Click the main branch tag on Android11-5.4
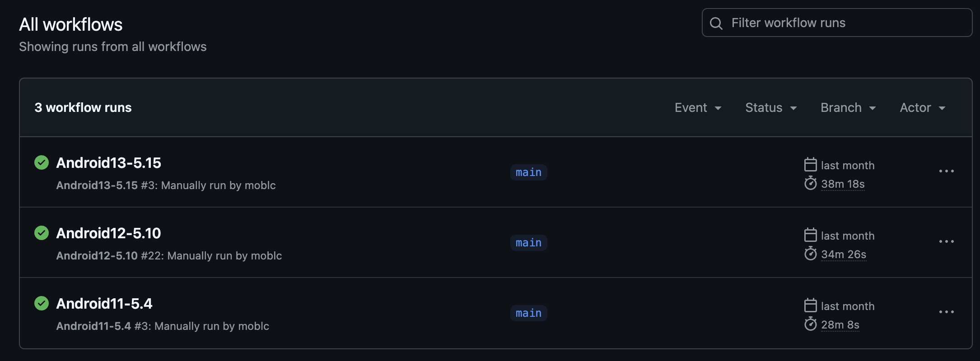 pos(528,313)
